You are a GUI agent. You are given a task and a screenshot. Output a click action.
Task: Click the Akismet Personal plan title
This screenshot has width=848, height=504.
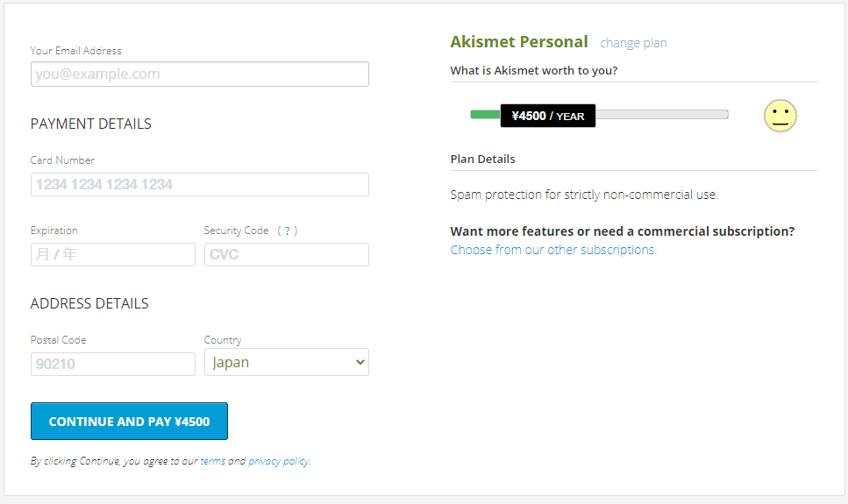click(x=518, y=42)
